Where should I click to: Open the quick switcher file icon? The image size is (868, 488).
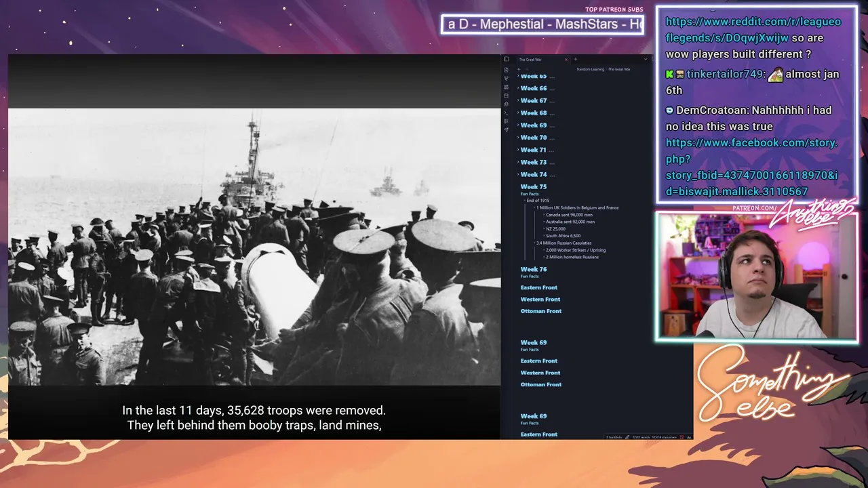click(506, 70)
